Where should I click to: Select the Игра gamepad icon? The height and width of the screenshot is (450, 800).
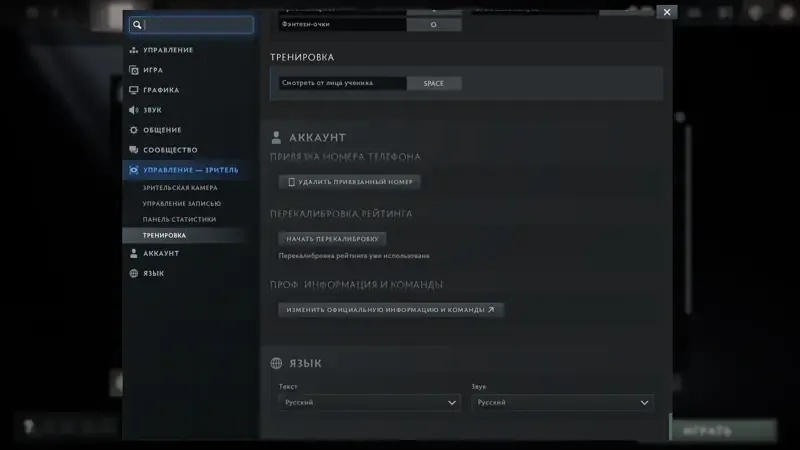[134, 70]
